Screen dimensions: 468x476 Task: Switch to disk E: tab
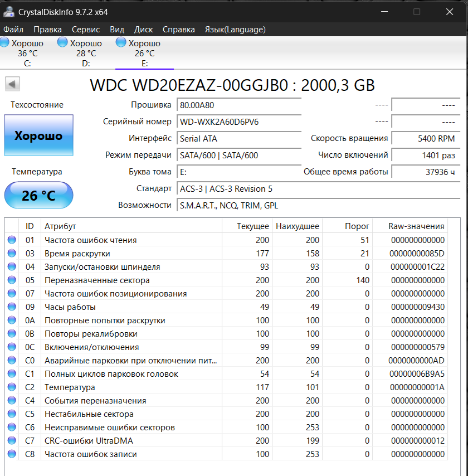pyautogui.click(x=144, y=53)
